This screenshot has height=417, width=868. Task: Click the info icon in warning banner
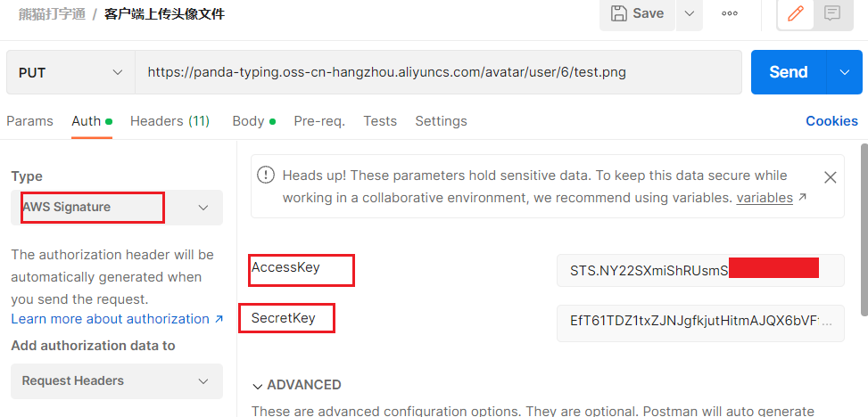(266, 176)
